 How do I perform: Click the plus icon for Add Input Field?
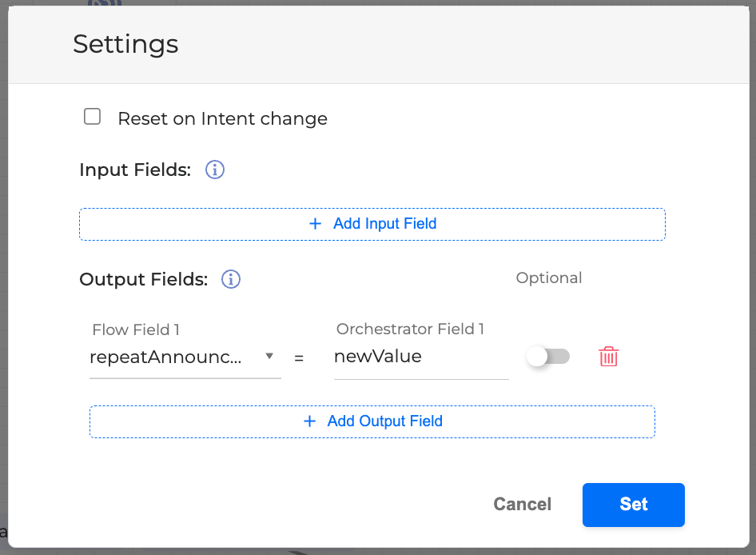[315, 224]
